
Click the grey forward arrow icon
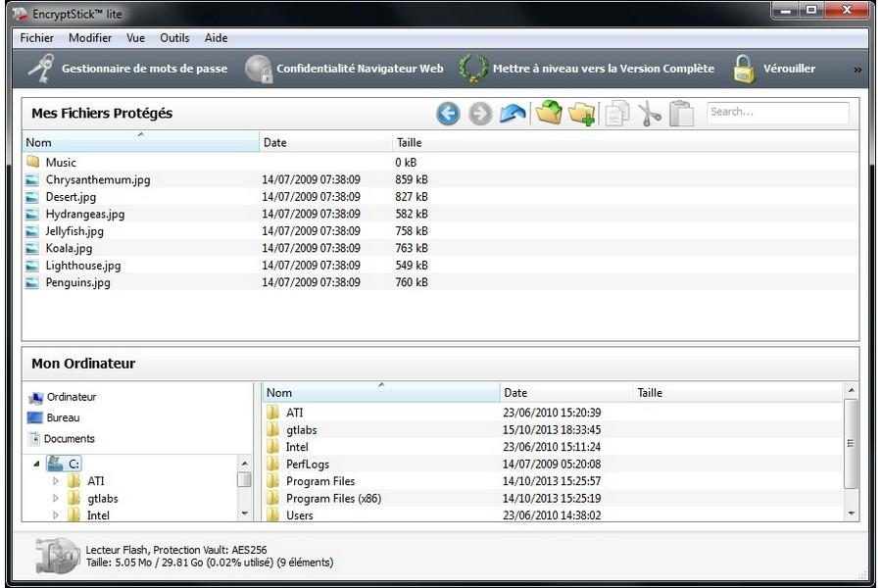coord(480,113)
